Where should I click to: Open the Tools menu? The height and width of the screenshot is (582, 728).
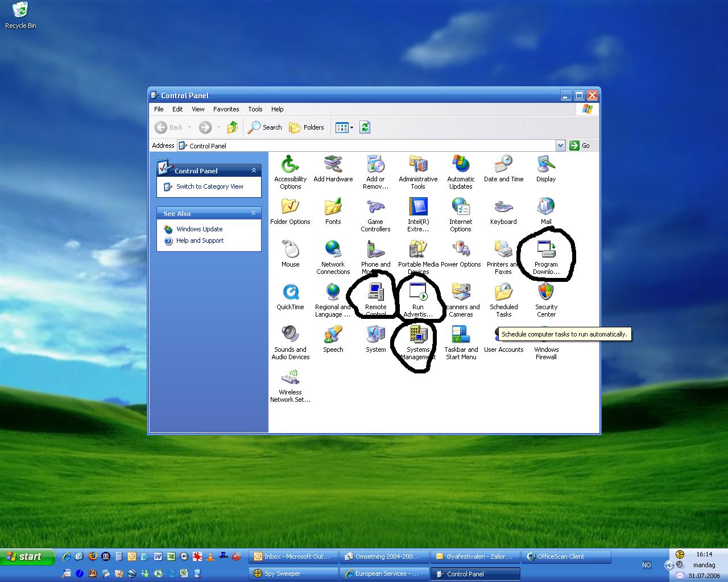click(x=255, y=109)
